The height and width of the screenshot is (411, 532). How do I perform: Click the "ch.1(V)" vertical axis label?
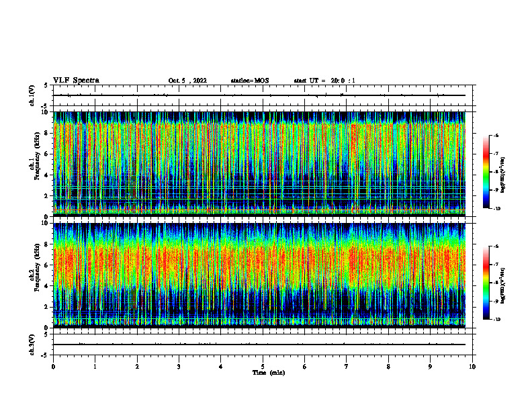pyautogui.click(x=32, y=95)
